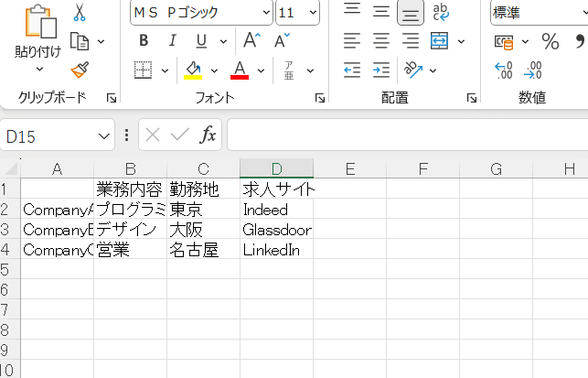Toggle wrap text in cell
Image resolution: width=588 pixels, height=378 pixels.
(x=441, y=12)
